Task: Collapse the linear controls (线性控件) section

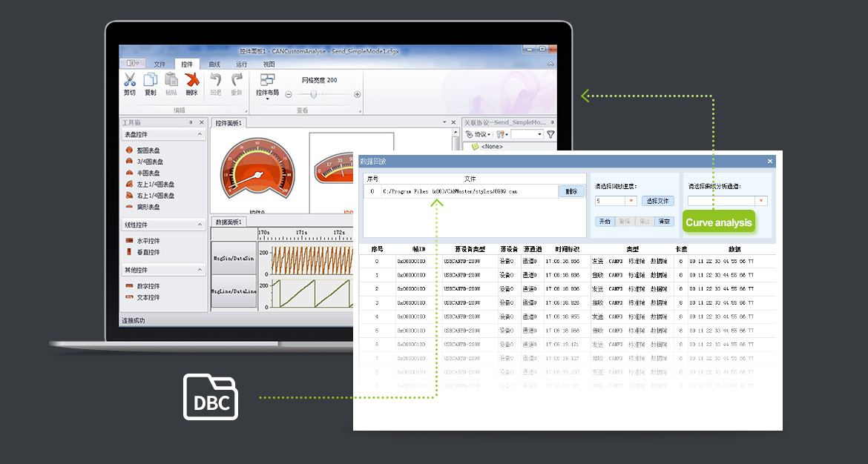Action: tap(200, 225)
